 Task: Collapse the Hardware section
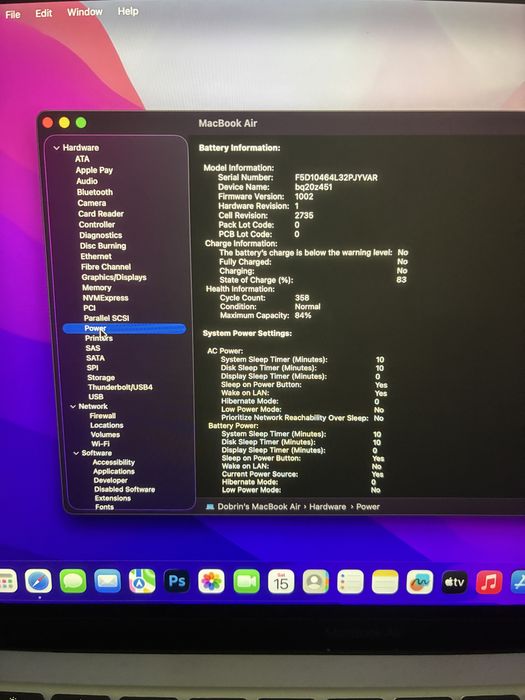(x=57, y=148)
